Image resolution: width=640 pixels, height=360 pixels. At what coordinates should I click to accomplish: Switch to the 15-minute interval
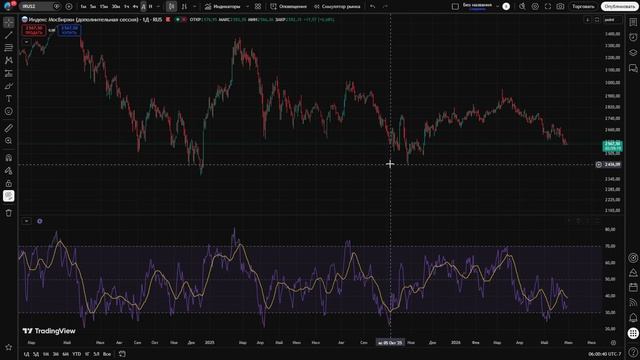click(x=104, y=7)
